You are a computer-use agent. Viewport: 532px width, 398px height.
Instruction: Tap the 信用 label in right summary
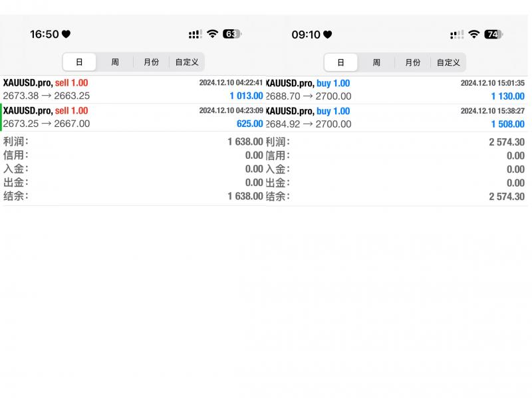click(277, 155)
